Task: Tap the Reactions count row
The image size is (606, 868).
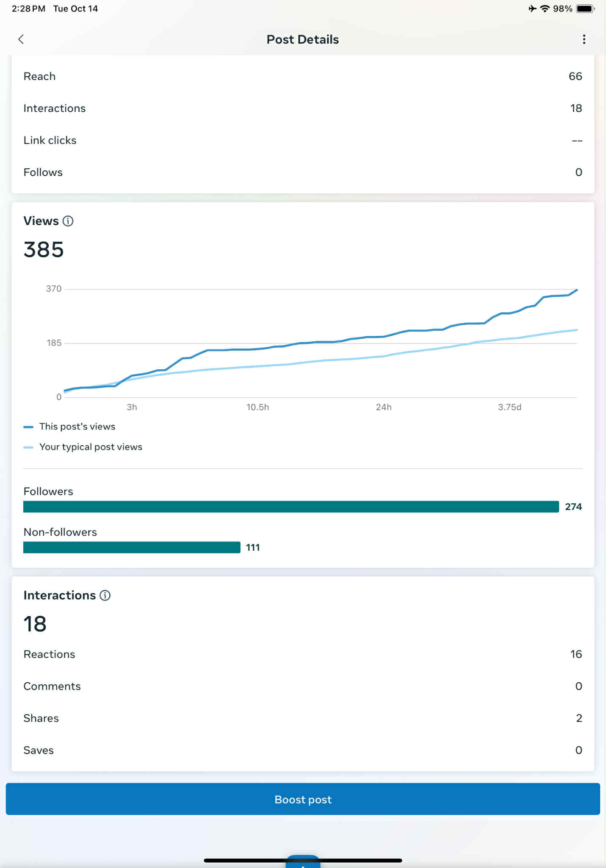Action: pos(303,654)
